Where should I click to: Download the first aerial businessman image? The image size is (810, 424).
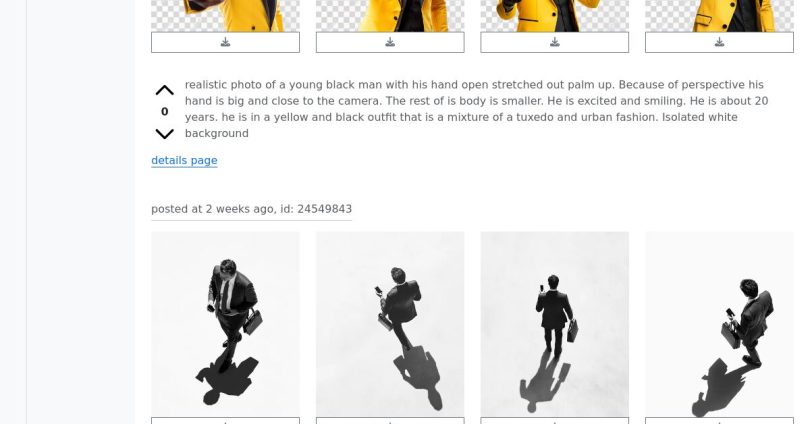coord(225,420)
